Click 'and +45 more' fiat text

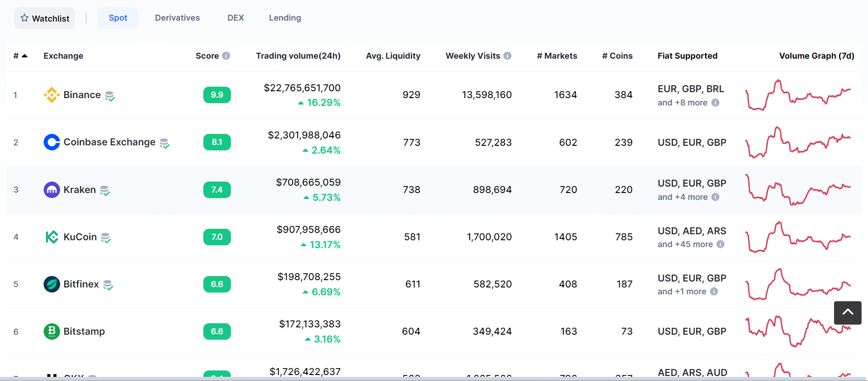pos(685,244)
